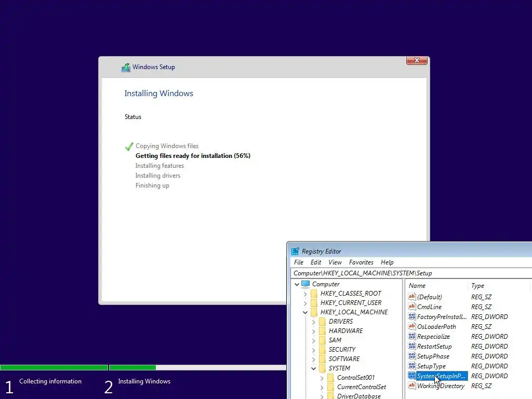Select the DriverDatabase key in the tree
The image size is (532, 399).
click(x=358, y=396)
